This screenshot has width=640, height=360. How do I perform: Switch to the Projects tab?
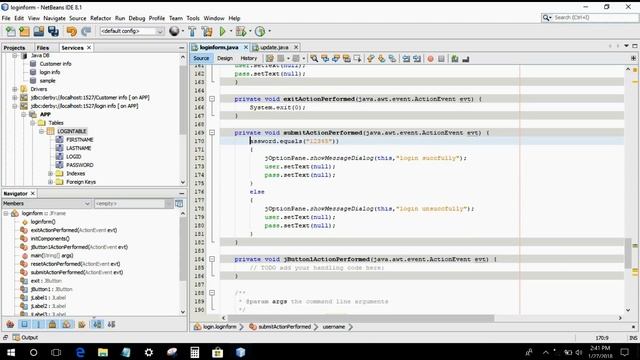point(14,48)
